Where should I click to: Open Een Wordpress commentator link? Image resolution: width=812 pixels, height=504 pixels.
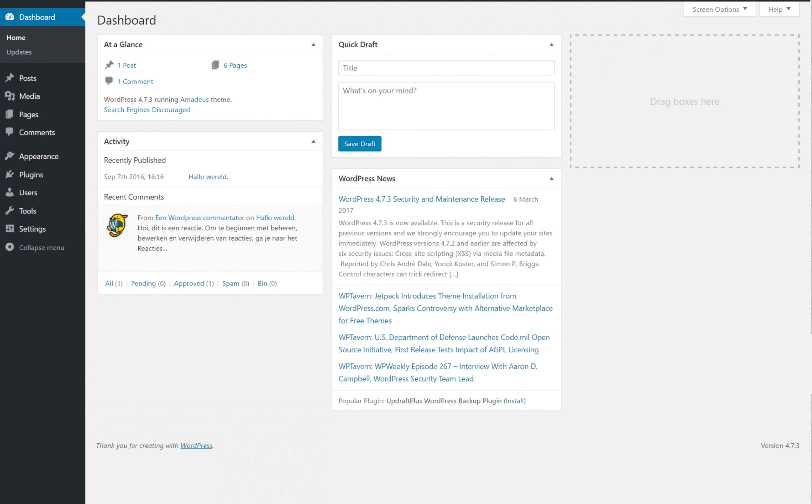200,218
